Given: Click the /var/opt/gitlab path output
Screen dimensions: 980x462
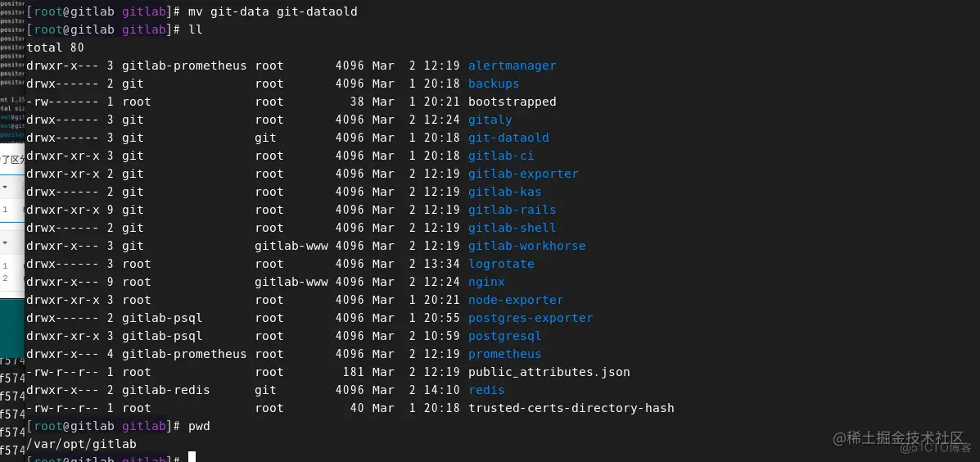Looking at the screenshot, I should tap(81, 444).
